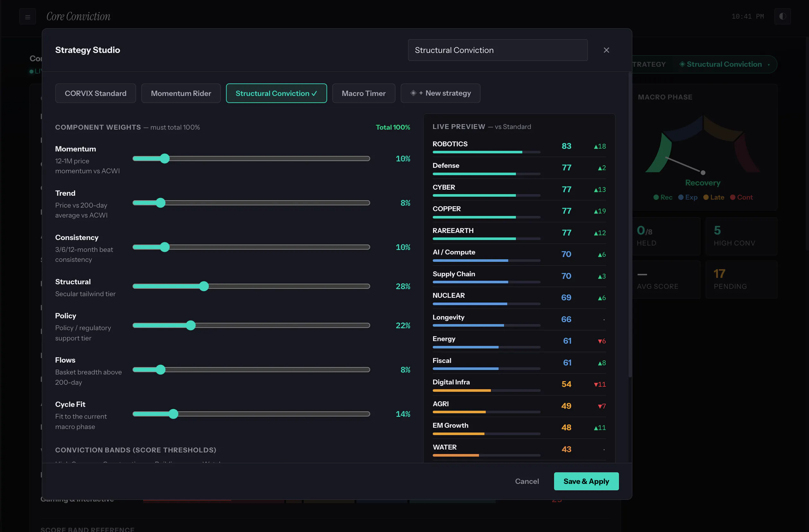Viewport: 809px width, 532px height.
Task: Click the Exp legend dot
Action: click(681, 197)
